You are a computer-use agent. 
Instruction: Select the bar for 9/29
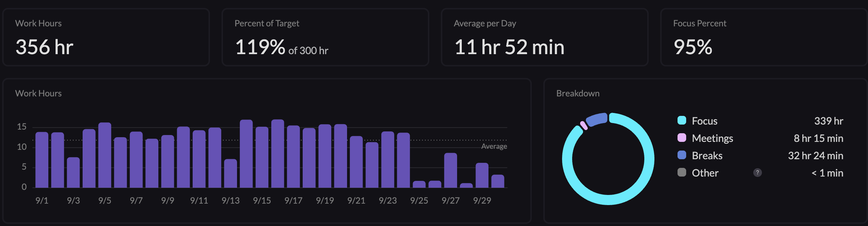click(482, 175)
